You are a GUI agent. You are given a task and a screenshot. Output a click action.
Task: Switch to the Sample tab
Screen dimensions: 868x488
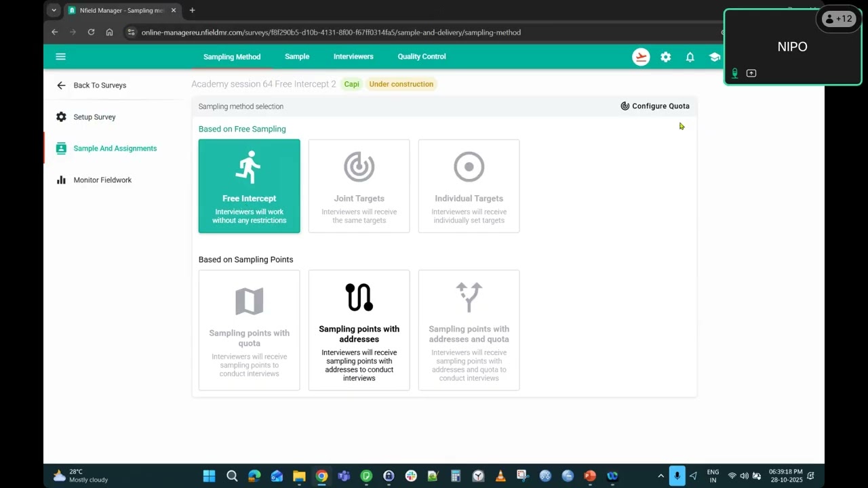pos(297,57)
